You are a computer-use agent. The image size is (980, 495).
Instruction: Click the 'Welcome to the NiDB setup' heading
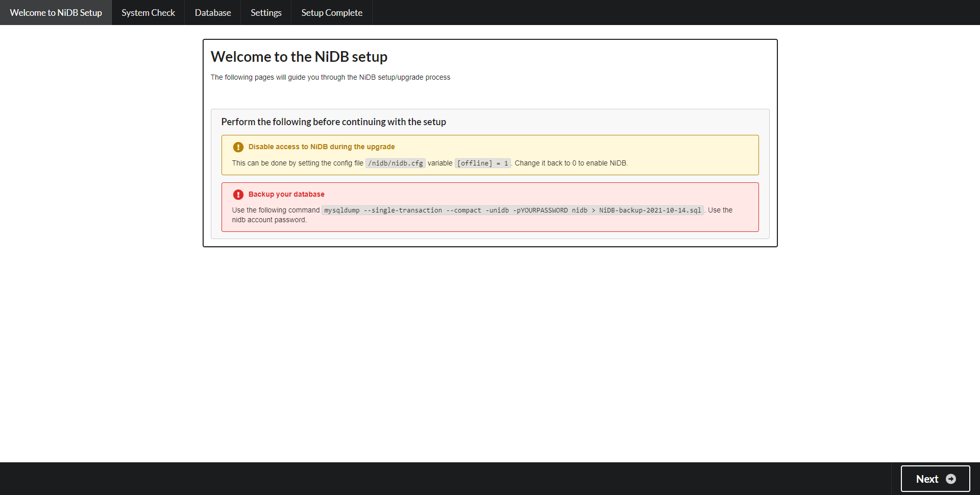299,57
